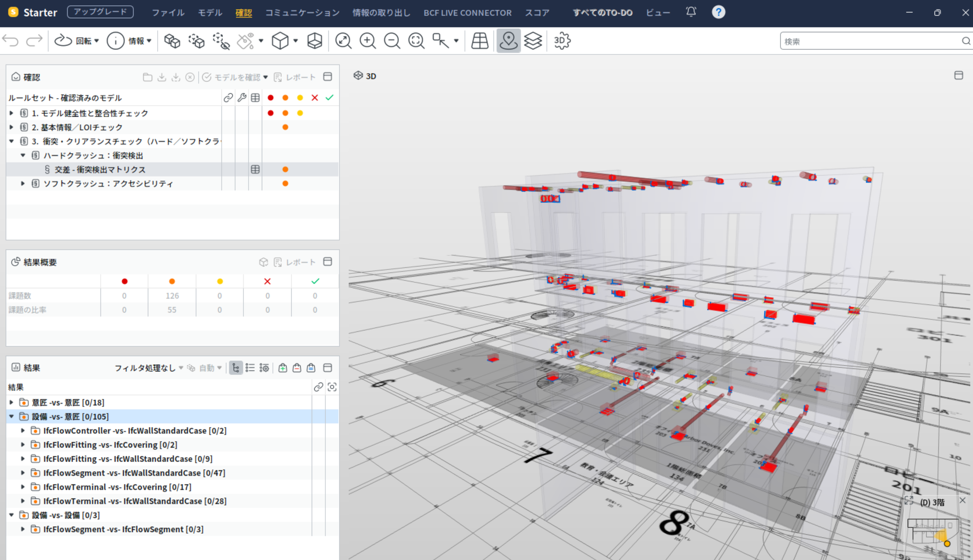Image resolution: width=973 pixels, height=560 pixels.
Task: Click the wrench icon in ruleset header
Action: coord(242,98)
